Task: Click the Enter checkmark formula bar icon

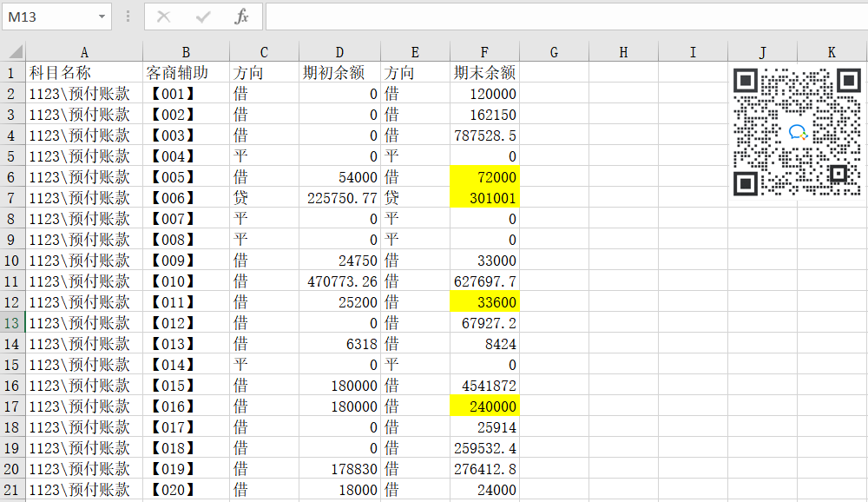Action: [203, 17]
